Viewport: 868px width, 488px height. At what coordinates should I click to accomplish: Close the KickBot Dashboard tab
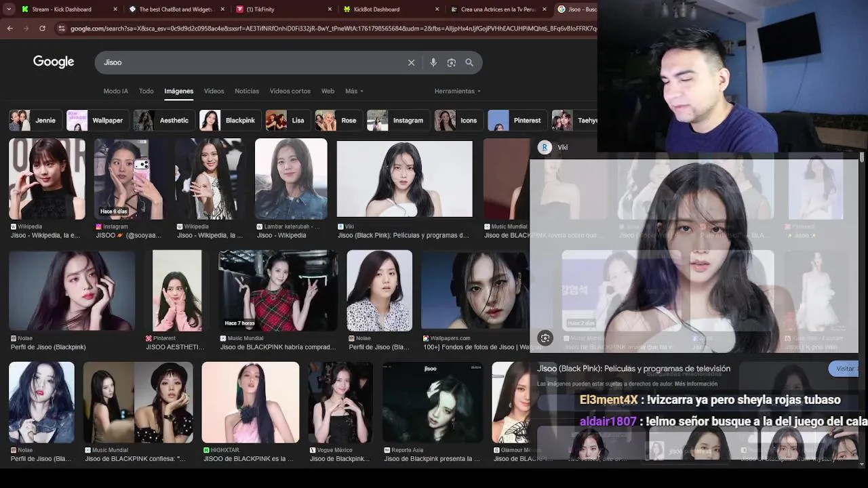click(x=437, y=9)
